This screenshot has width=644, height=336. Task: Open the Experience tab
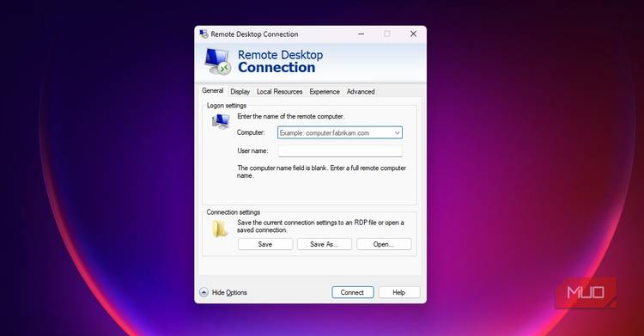tap(325, 92)
